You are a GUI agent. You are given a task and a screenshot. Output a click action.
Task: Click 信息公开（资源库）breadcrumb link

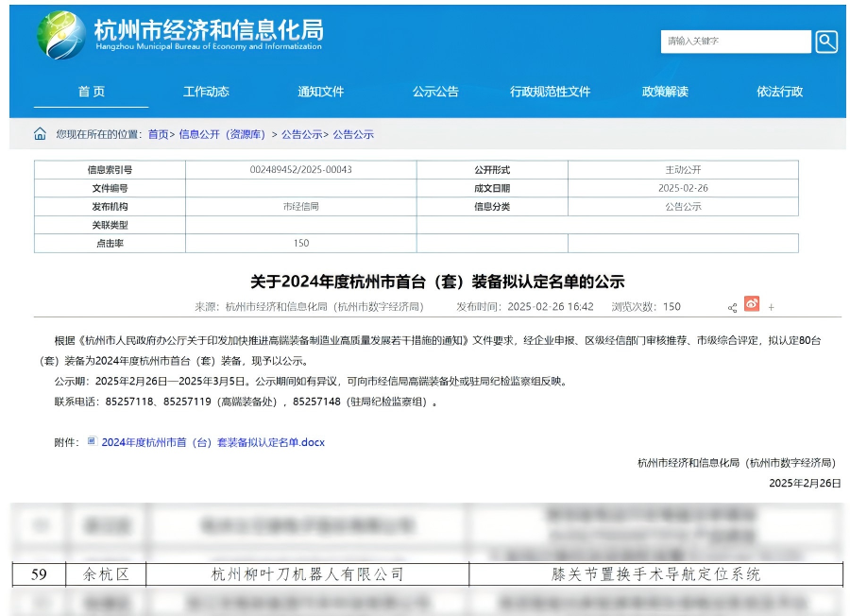pyautogui.click(x=222, y=134)
